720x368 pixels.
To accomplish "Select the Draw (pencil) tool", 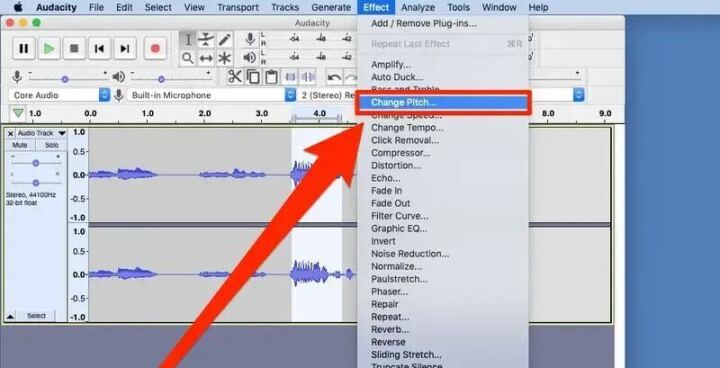I will pos(225,40).
